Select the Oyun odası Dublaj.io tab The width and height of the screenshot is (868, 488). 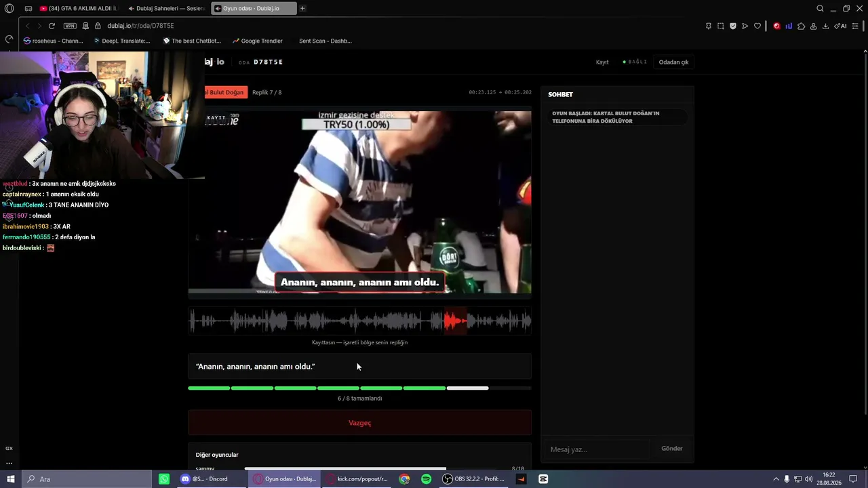(254, 9)
